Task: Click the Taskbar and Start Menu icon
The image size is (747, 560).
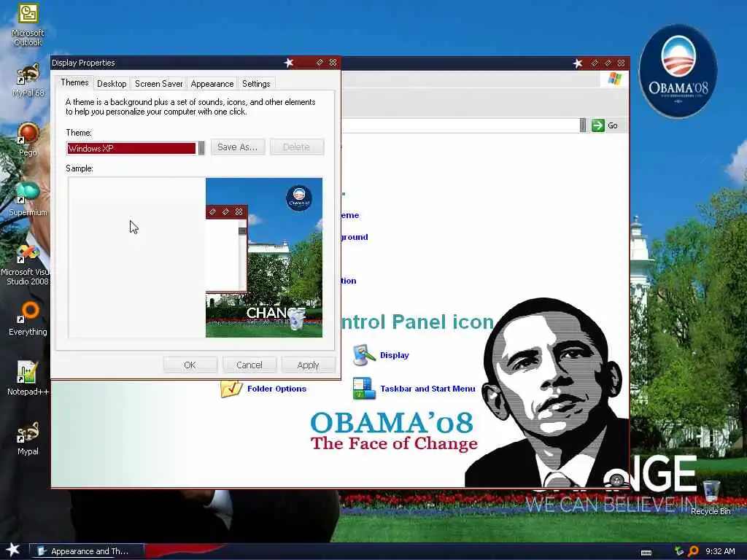Action: click(x=364, y=389)
